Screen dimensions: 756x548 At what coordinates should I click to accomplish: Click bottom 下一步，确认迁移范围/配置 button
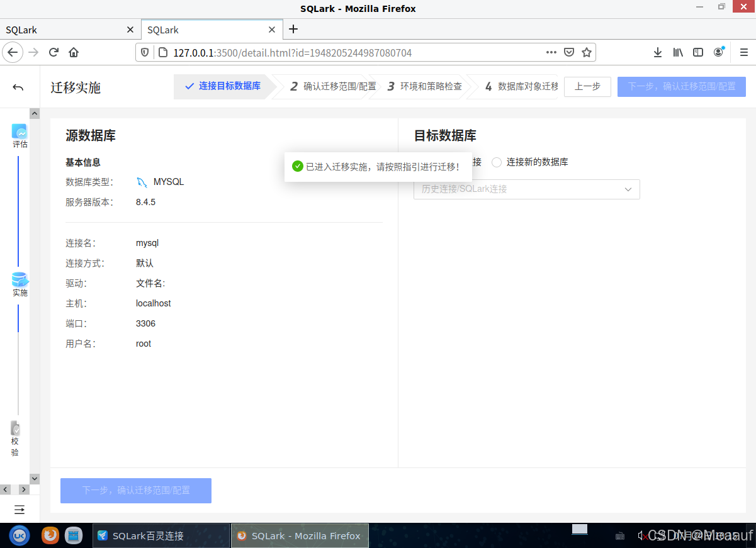(136, 491)
